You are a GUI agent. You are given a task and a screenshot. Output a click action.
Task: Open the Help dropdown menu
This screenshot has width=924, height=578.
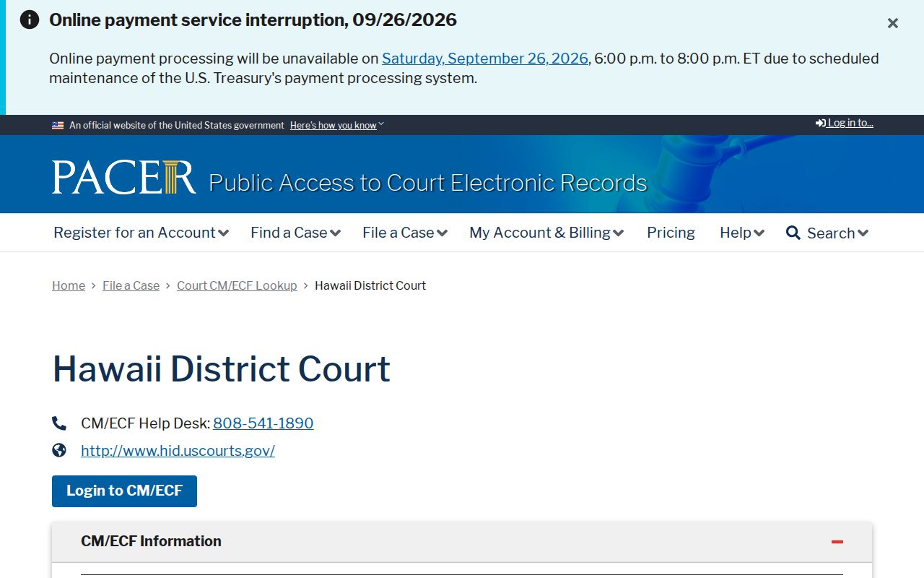pyautogui.click(x=742, y=233)
